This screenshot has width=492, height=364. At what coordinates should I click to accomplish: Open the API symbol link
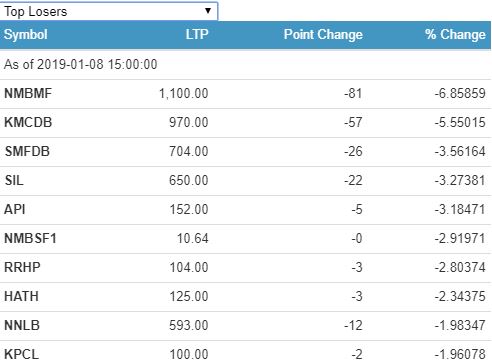[x=15, y=209]
